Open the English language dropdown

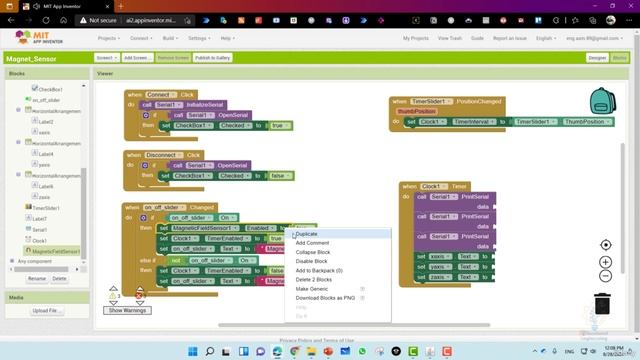click(x=546, y=38)
